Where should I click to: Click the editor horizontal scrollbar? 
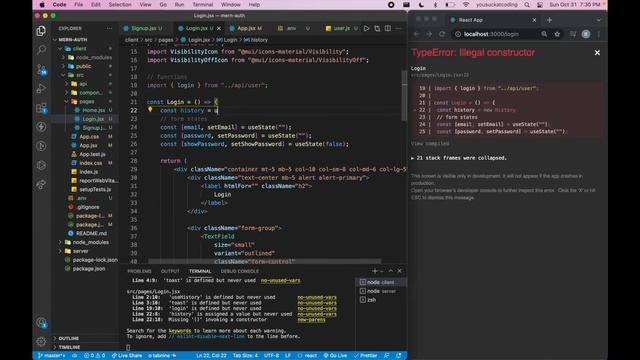click(264, 261)
